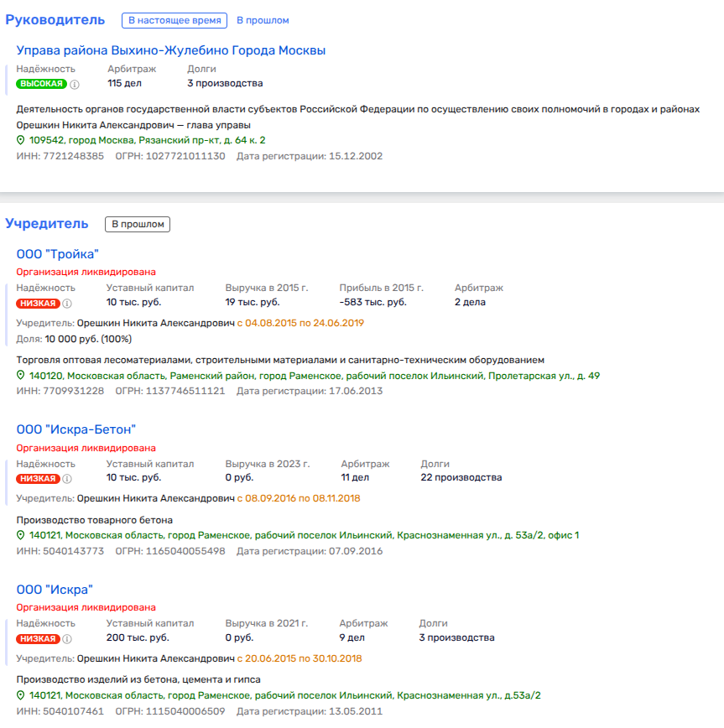Click info icon beside НИЗКАЯ for Искра-Бетон
Viewport: 724px width, 728px height.
tap(68, 479)
